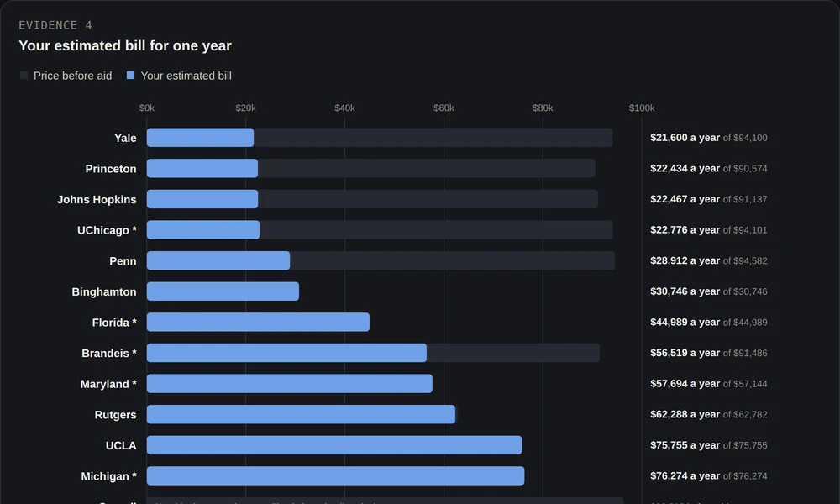The image size is (840, 504).
Task: Select the Rutgers row label
Action: coord(115,415)
